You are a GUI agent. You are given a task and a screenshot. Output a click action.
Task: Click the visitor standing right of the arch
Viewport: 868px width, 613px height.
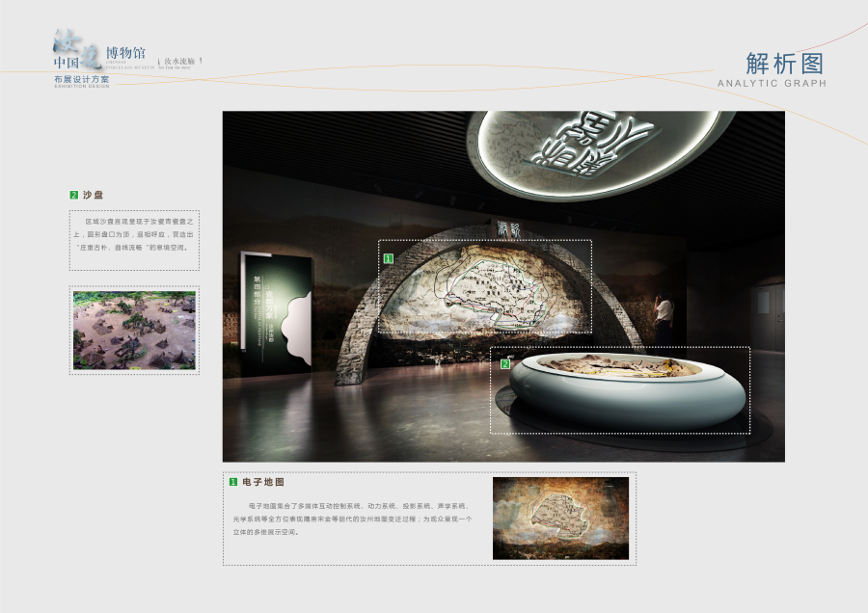click(x=664, y=318)
